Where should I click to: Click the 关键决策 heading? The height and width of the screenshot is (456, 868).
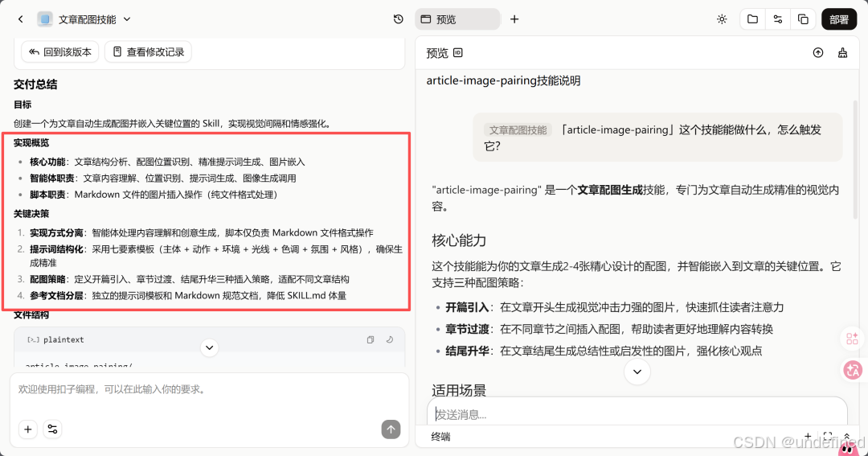pyautogui.click(x=31, y=213)
